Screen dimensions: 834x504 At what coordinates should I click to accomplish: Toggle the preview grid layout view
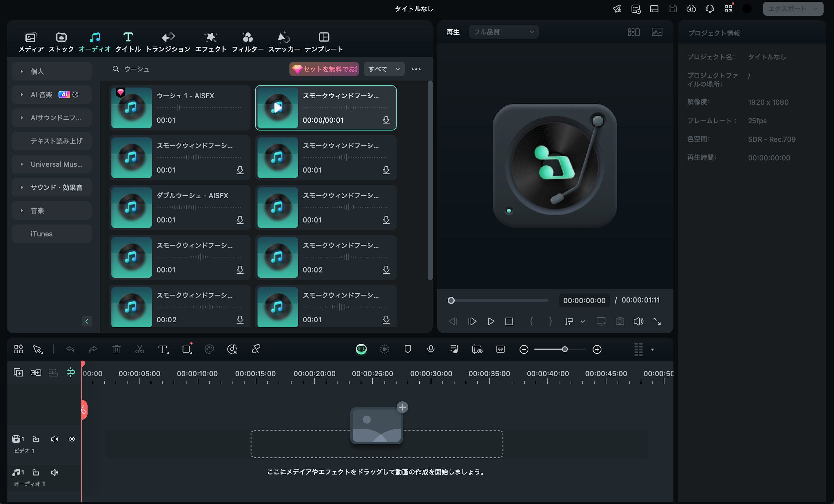(x=634, y=32)
